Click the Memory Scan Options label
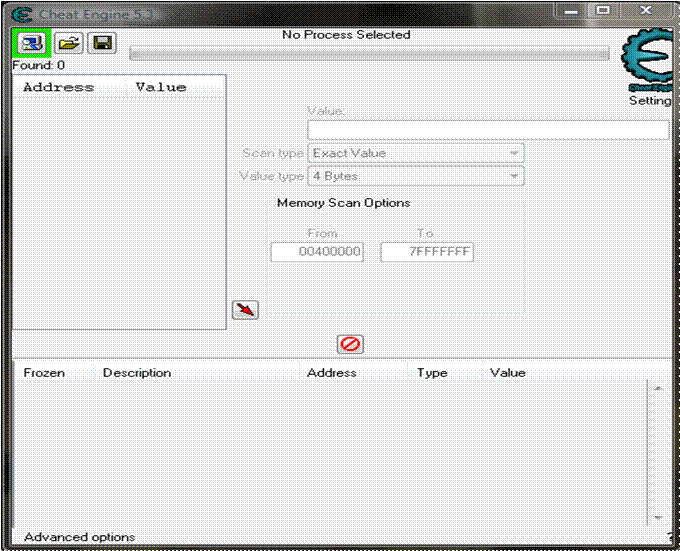The width and height of the screenshot is (680, 551). click(x=343, y=203)
